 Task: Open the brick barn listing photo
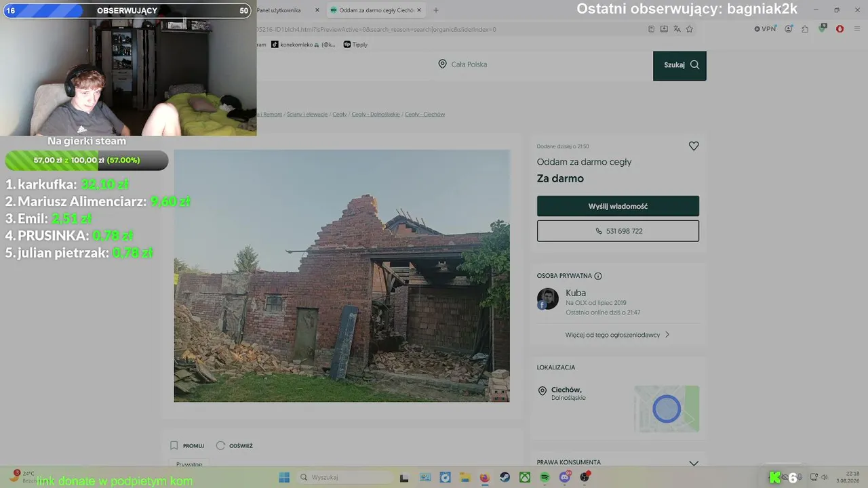[342, 276]
